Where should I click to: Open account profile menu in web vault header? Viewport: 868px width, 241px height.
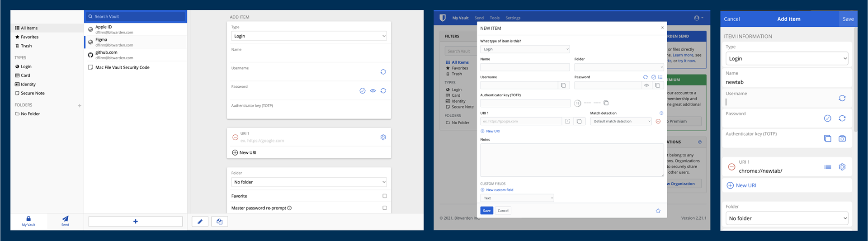point(698,18)
